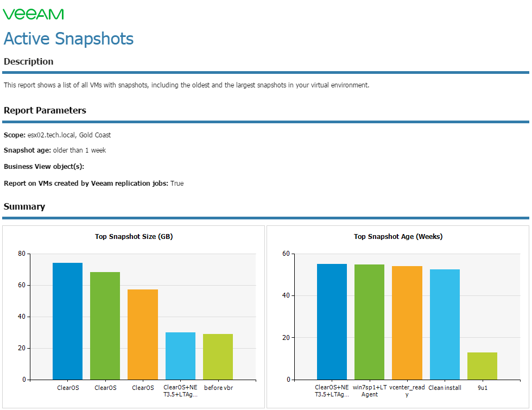Click the Veeam replication jobs parameter line
Screen dimensions: 532x410
(x=93, y=184)
